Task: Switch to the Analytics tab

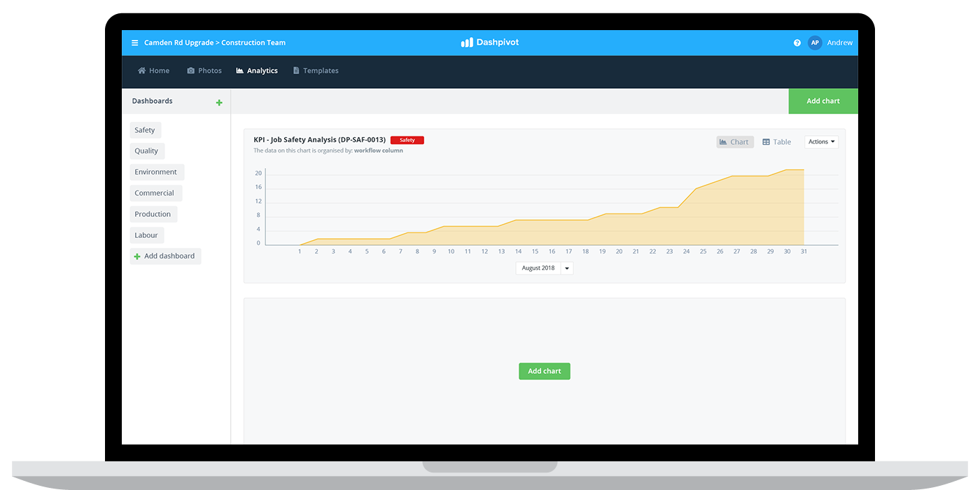Action: tap(257, 71)
